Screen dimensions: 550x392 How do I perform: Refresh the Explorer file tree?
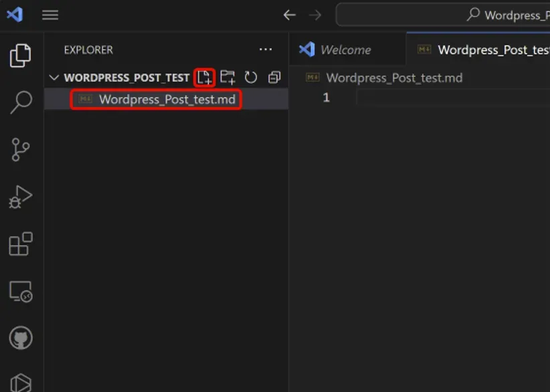[251, 78]
